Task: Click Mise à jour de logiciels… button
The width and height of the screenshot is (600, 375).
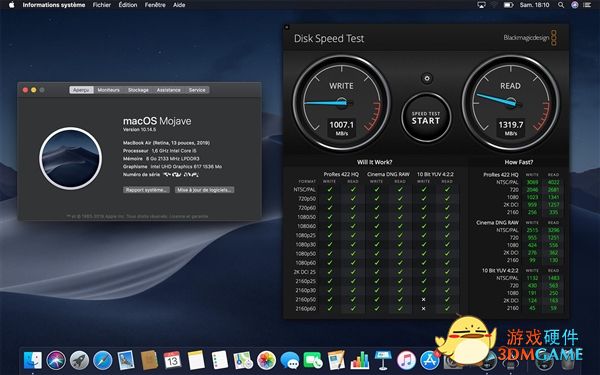Action: [205, 190]
